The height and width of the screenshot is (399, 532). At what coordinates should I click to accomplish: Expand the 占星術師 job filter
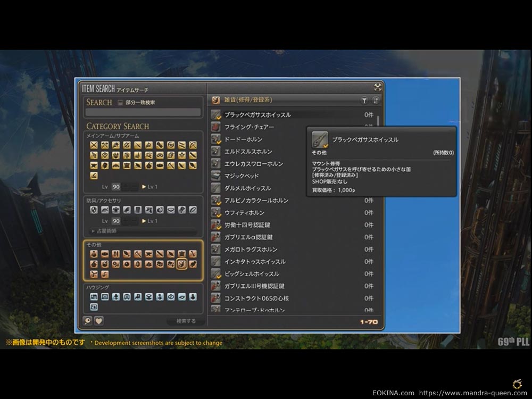pyautogui.click(x=143, y=231)
